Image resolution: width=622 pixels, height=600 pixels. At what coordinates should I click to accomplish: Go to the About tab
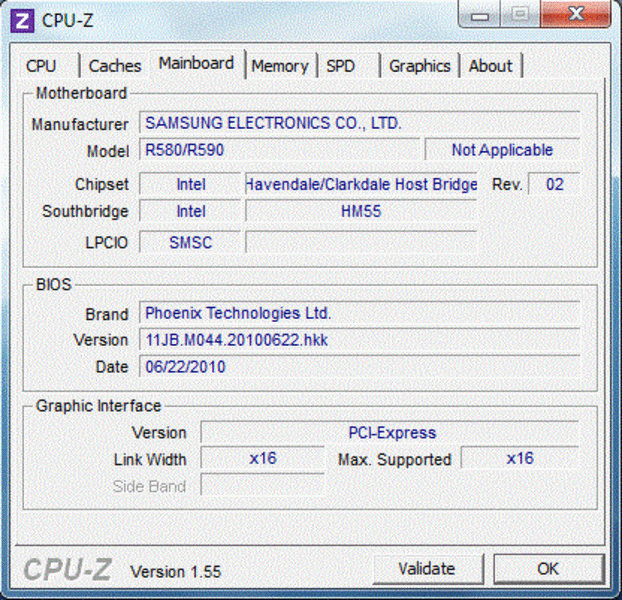(490, 66)
